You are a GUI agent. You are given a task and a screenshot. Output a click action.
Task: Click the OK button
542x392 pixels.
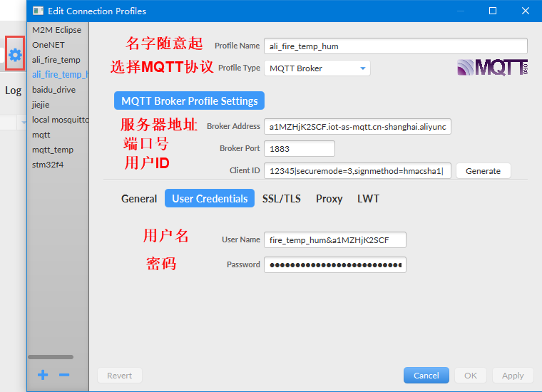471,376
